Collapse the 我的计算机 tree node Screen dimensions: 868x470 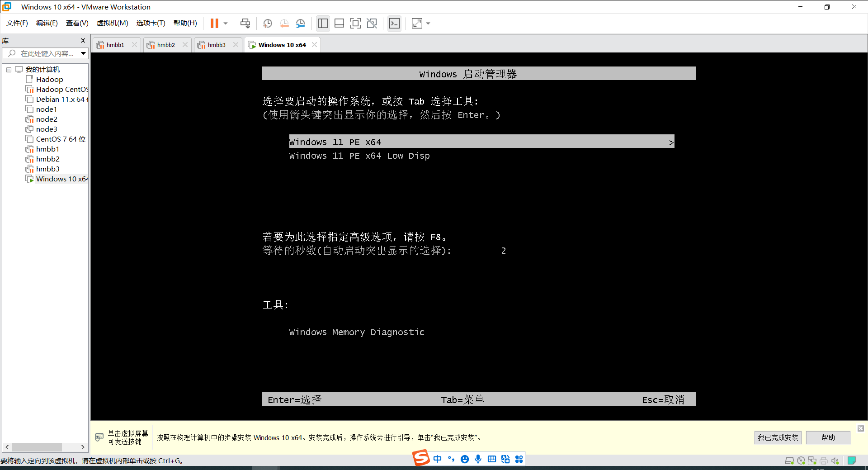click(9, 70)
